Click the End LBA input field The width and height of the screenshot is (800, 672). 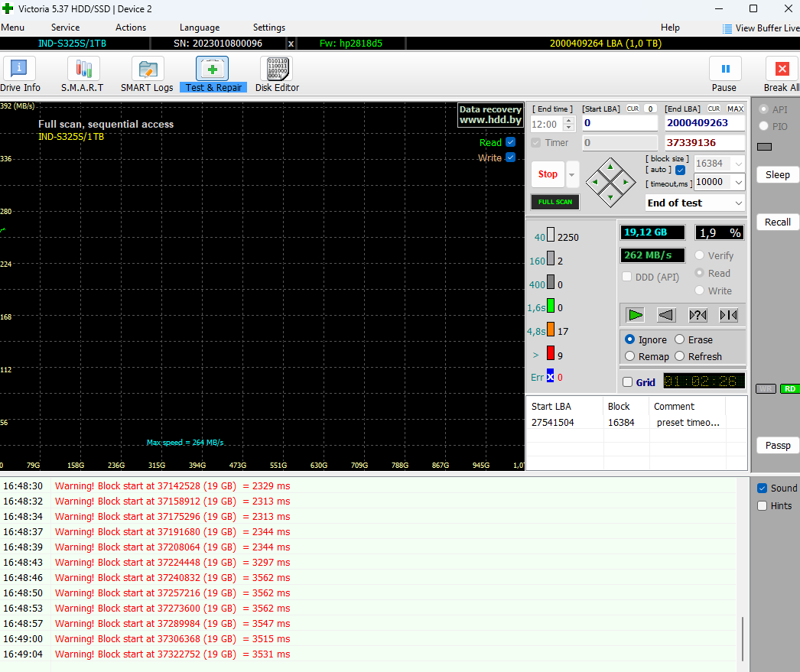pyautogui.click(x=704, y=123)
